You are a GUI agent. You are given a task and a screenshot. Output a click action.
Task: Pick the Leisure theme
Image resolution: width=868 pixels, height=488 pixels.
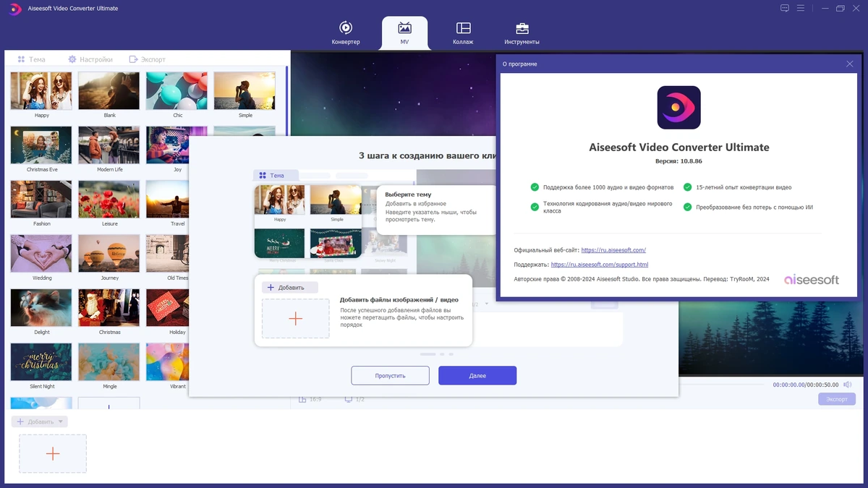pyautogui.click(x=109, y=199)
